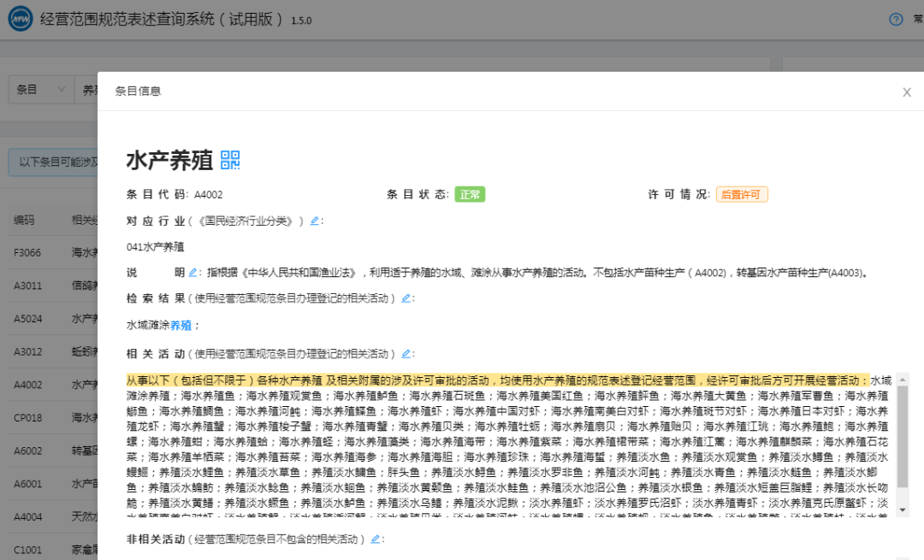Click the system logo in the header
This screenshot has width=924, height=560.
[x=21, y=20]
